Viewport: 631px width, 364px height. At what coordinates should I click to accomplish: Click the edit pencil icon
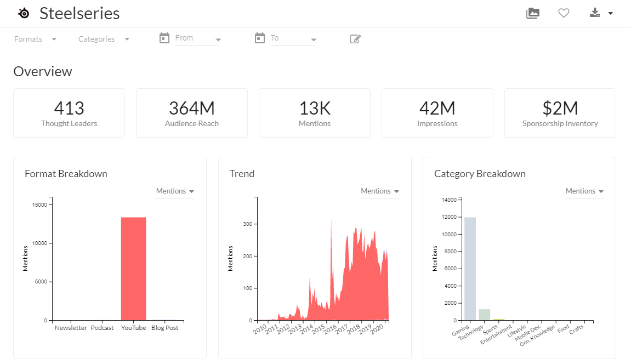[x=355, y=38]
